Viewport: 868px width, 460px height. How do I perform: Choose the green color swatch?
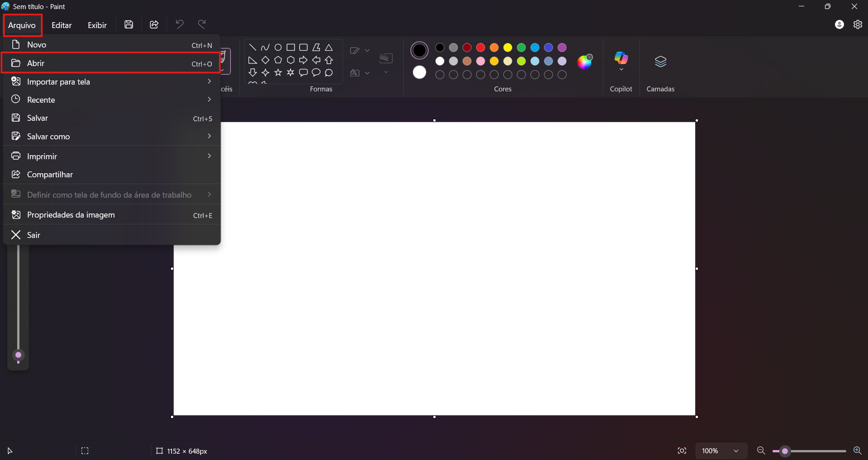point(521,47)
